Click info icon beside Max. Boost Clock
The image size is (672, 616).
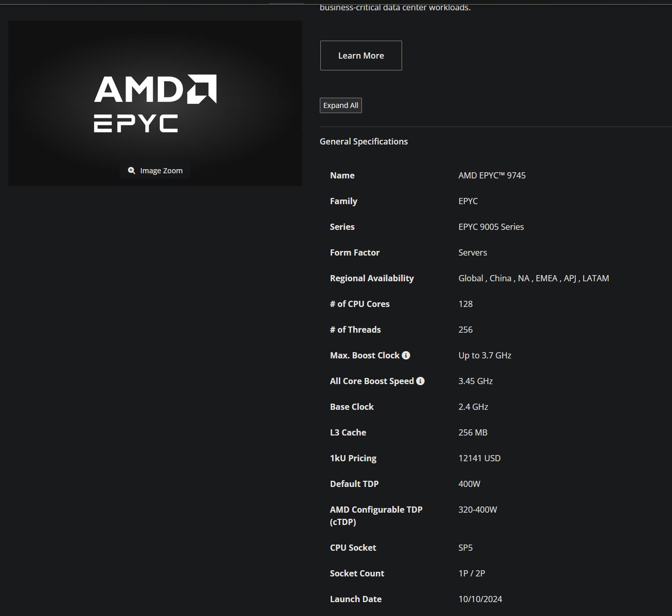coord(406,355)
